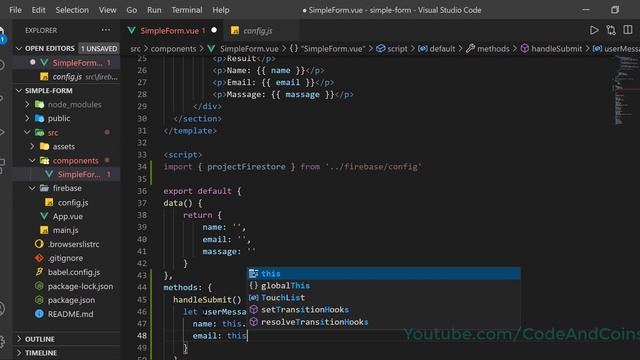Click the Open Changes compare icon
This screenshot has height=360, width=640.
pos(611,30)
